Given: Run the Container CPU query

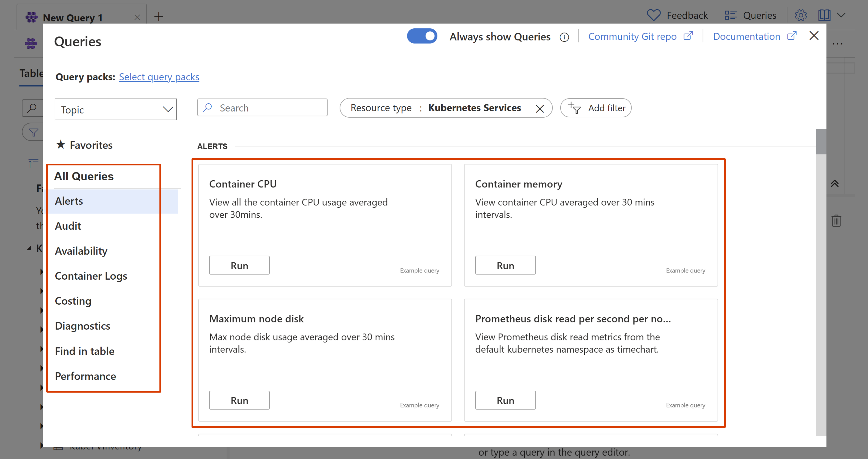Looking at the screenshot, I should point(239,265).
